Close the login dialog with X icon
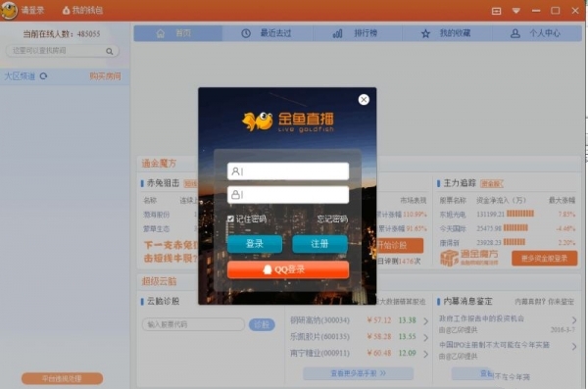 coord(364,99)
